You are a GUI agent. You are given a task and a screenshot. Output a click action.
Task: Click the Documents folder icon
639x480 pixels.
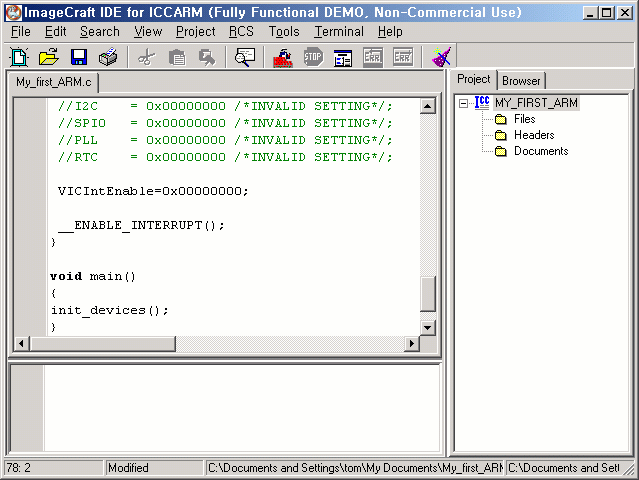pyautogui.click(x=500, y=151)
